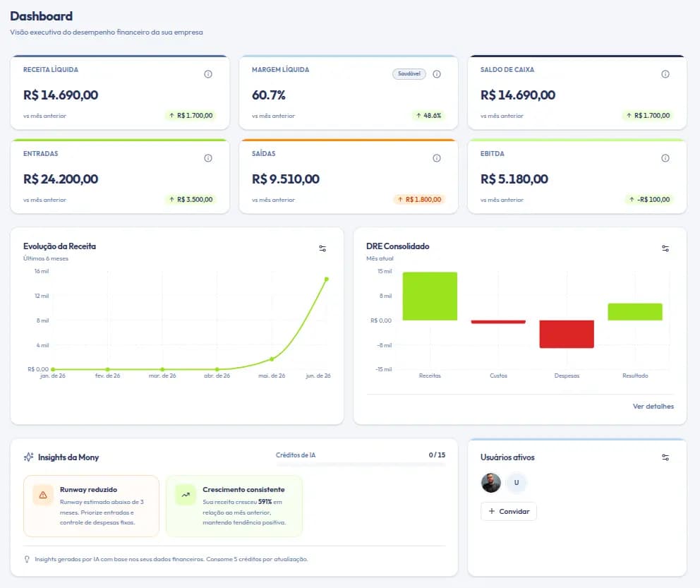Open filter settings for DRE Consolidado chart
Screen dimensions: 700x588
point(665,248)
